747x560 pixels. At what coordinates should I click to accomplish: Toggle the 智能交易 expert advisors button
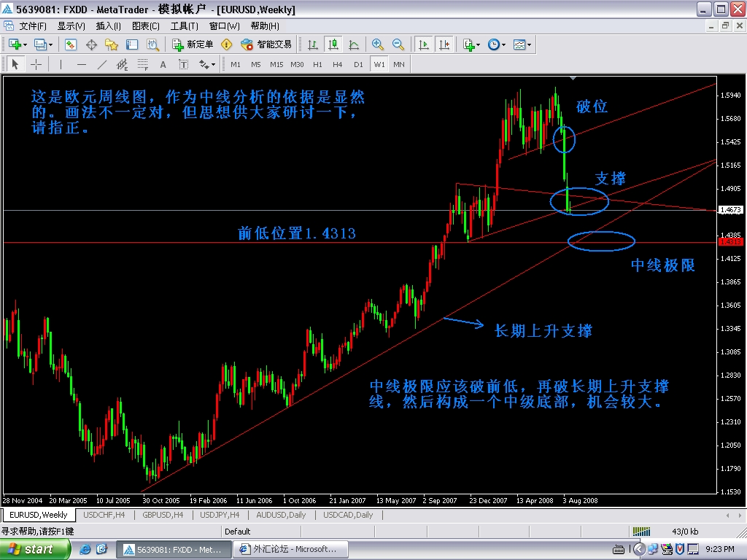266,44
